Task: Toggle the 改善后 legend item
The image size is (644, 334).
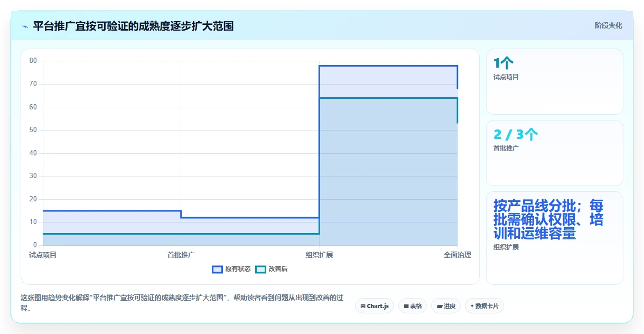Action: click(x=272, y=269)
